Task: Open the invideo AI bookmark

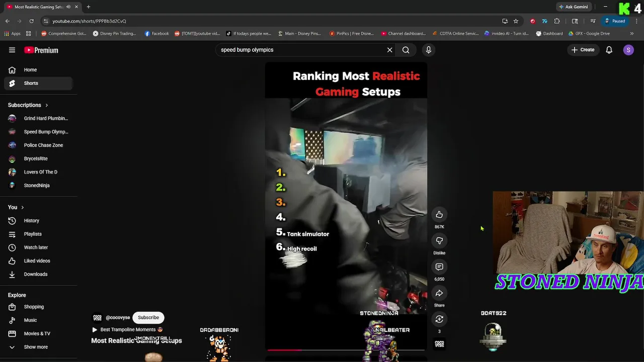Action: (x=507, y=34)
